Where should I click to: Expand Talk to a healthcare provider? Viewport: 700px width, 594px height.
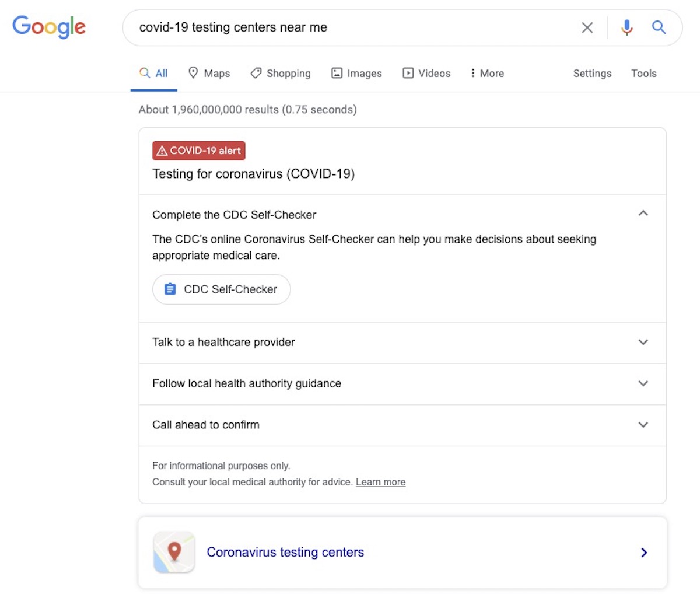[402, 343]
